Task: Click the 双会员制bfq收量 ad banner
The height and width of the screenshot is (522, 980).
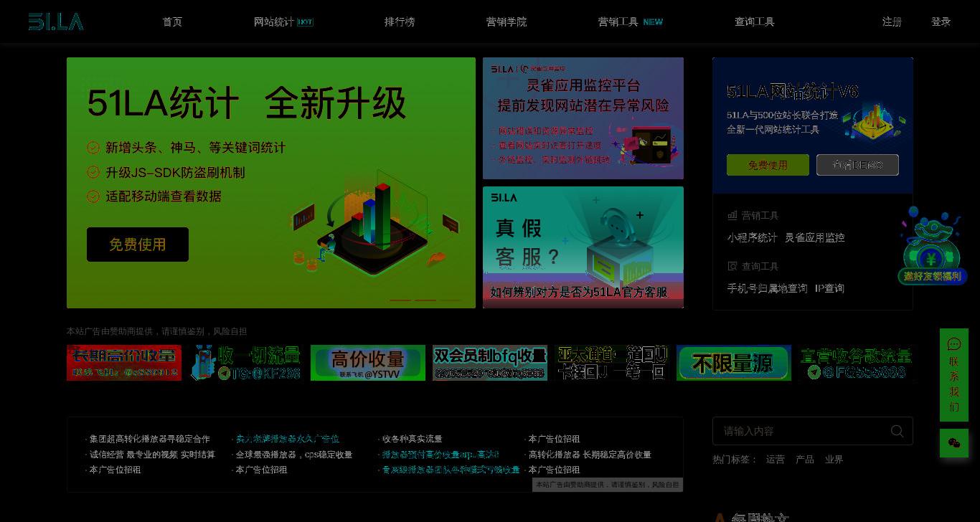Action: [490, 363]
